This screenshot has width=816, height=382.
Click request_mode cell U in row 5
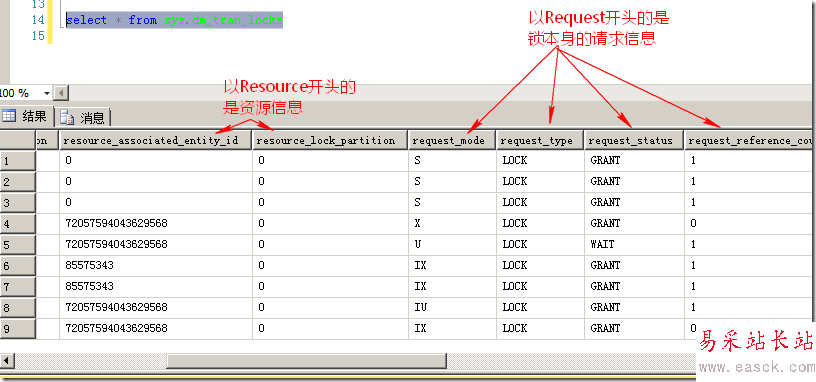coord(452,244)
